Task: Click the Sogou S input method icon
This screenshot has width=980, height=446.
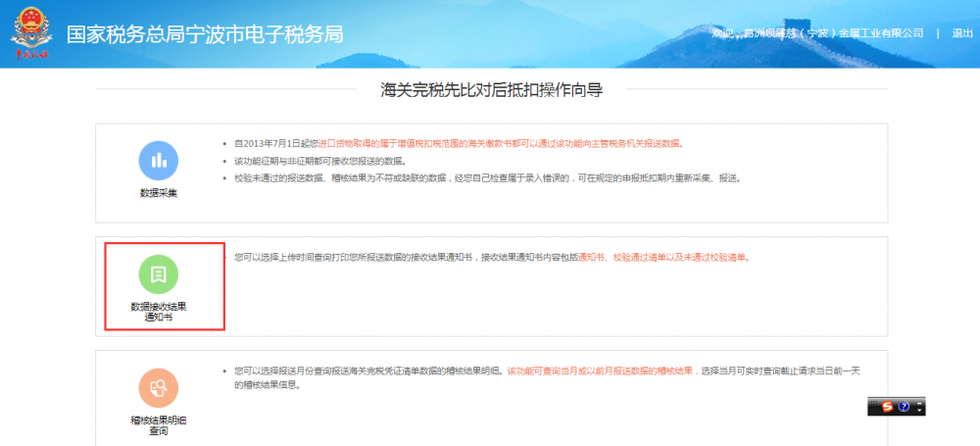Action: coord(888,407)
